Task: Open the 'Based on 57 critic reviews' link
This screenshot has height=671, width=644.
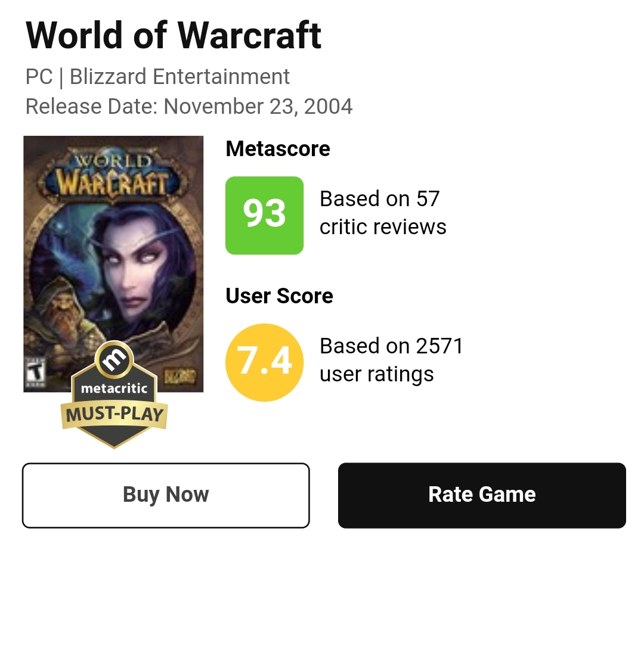Action: (x=383, y=213)
